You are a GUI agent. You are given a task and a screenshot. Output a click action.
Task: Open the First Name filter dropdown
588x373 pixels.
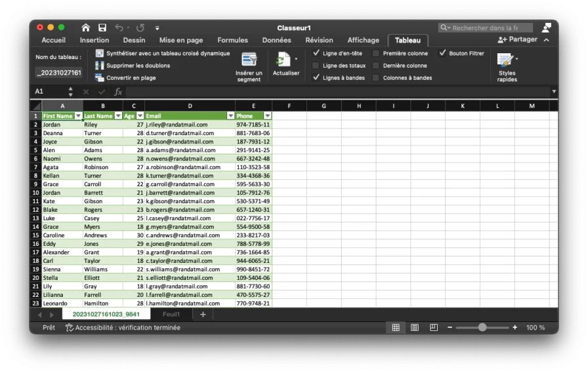[78, 116]
